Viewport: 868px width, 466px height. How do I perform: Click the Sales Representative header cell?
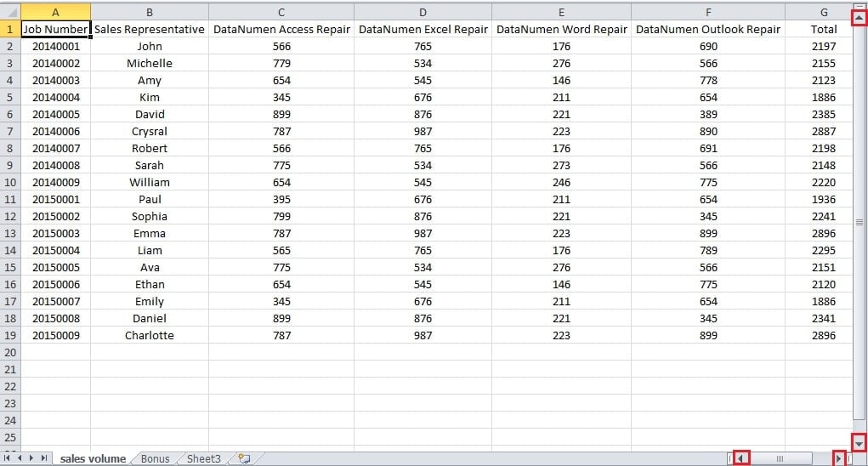150,29
